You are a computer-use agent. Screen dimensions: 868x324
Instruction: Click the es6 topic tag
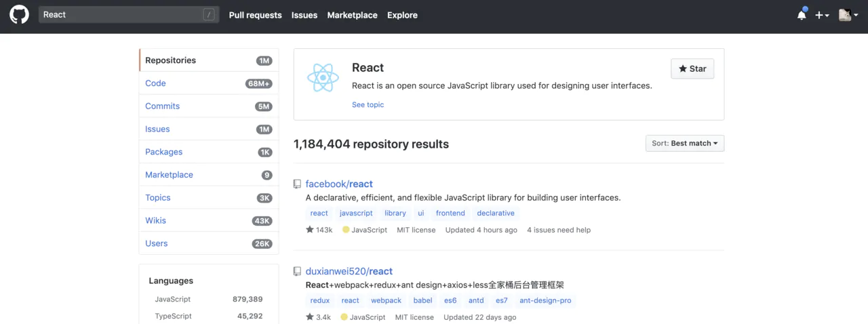point(450,300)
